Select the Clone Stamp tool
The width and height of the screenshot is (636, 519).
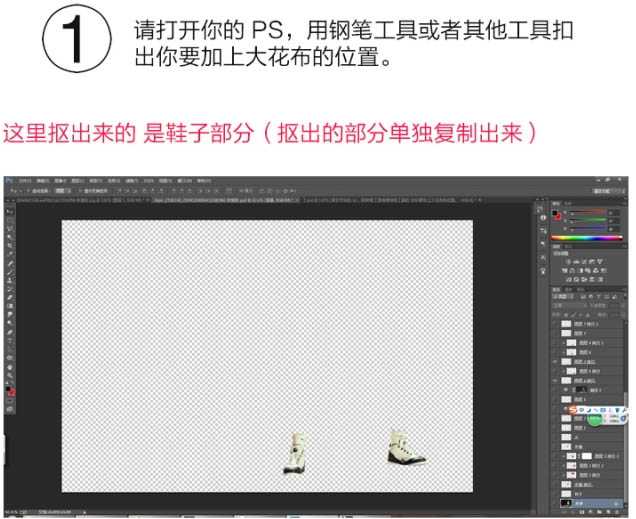11,280
